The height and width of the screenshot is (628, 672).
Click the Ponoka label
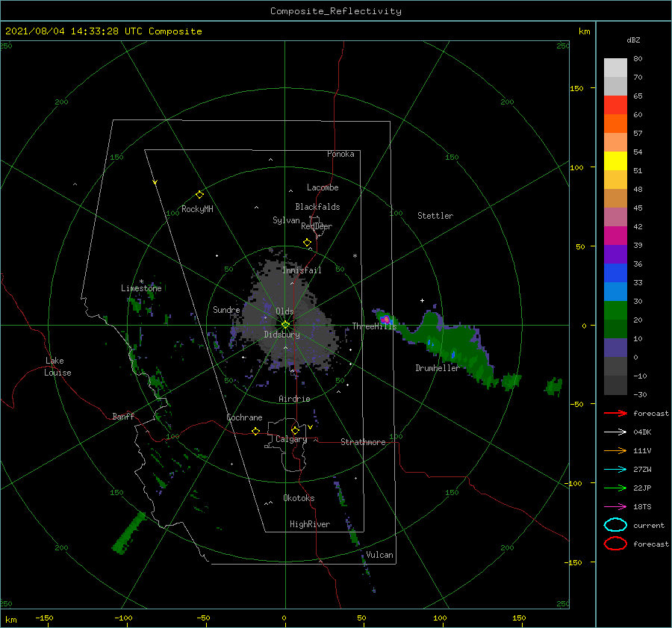tap(340, 154)
